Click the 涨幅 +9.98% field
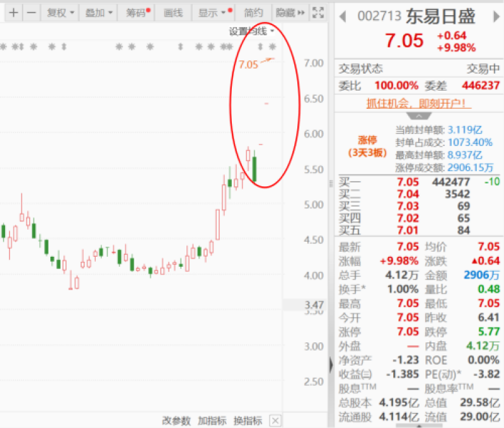Viewport: 504px width, 428px height. (x=379, y=261)
